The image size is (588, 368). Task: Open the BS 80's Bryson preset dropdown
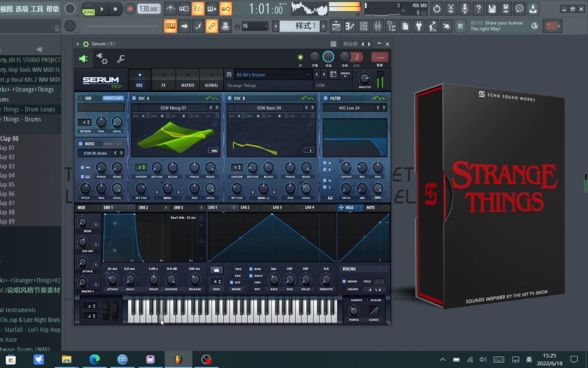273,75
